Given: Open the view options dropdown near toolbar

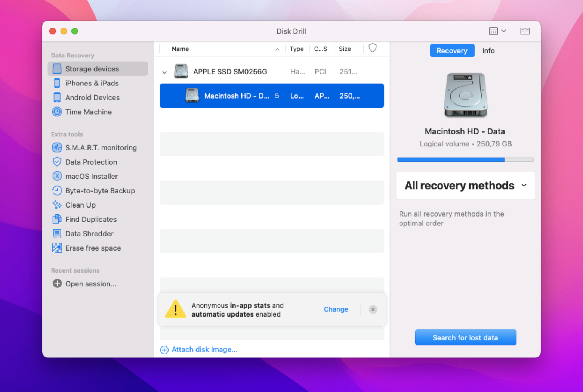Looking at the screenshot, I should click(497, 31).
